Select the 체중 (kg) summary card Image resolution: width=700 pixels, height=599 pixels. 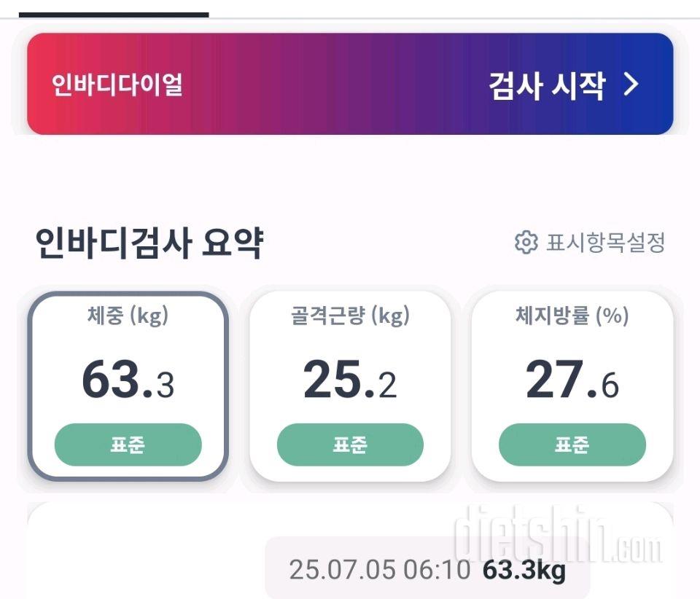click(x=128, y=386)
